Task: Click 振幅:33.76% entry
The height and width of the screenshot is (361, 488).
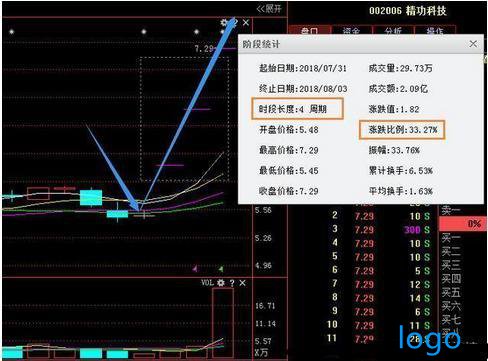Action: click(394, 150)
